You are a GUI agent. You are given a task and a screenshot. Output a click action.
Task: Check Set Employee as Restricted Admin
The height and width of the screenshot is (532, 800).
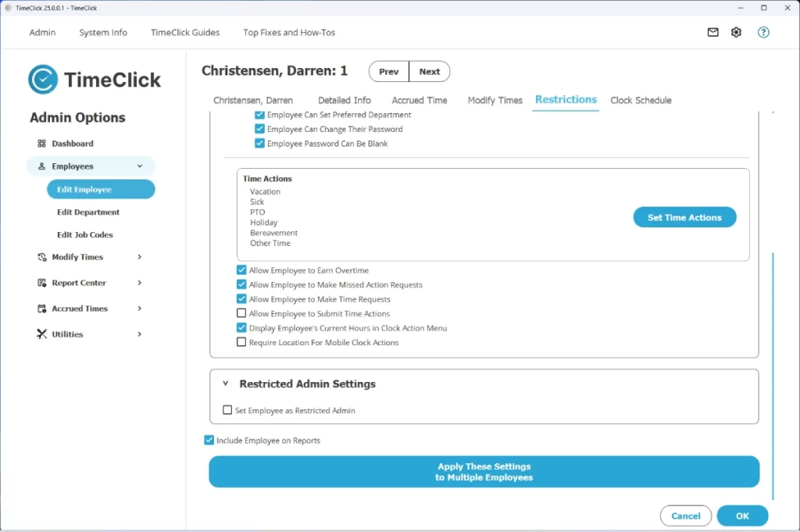tap(227, 409)
